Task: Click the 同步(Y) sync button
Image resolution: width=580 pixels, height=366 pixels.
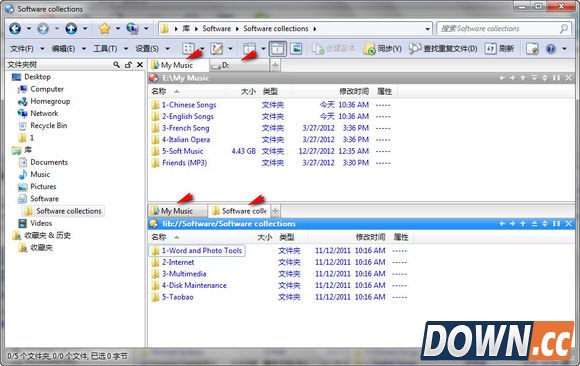Action: [382, 48]
